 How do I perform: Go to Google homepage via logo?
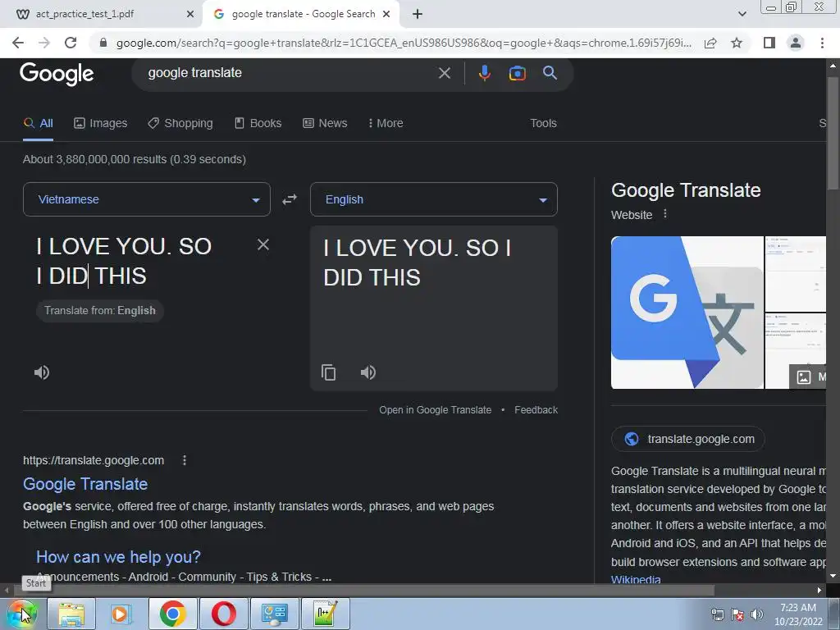pyautogui.click(x=57, y=73)
